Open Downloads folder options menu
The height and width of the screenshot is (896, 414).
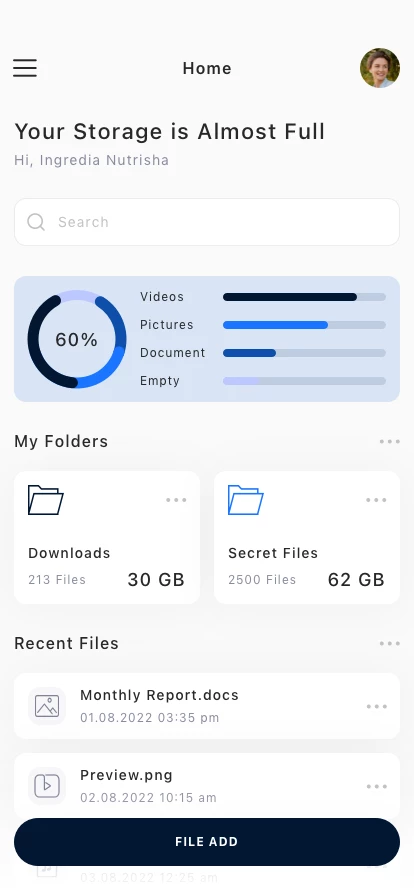click(x=176, y=500)
